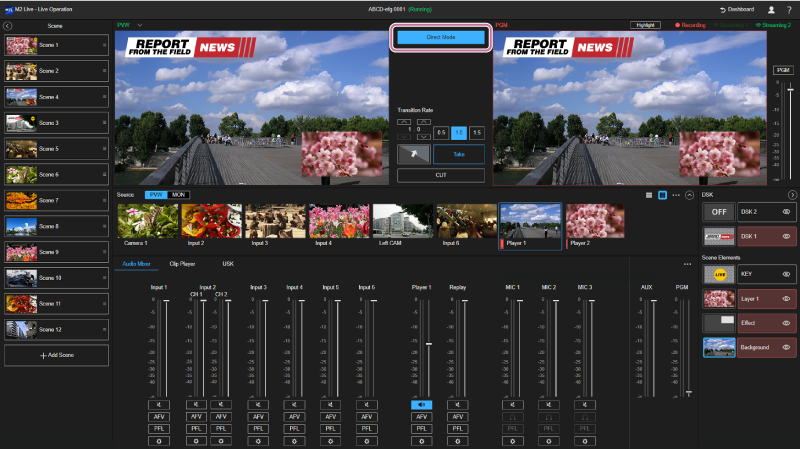
Task: Mute the MIC 2 audio channel
Action: [549, 405]
